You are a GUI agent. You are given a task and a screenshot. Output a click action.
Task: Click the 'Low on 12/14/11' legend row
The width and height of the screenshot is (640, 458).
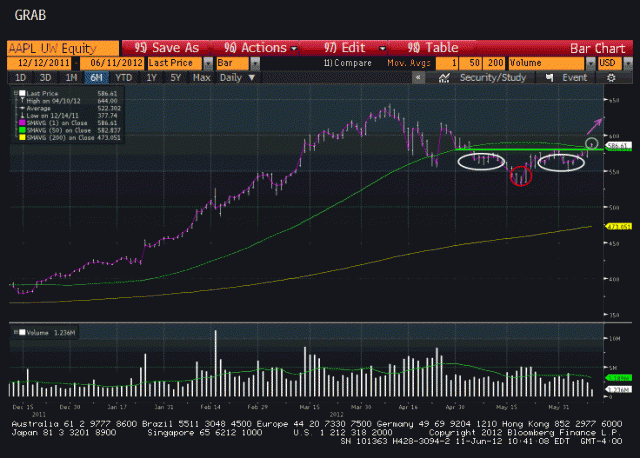[x=68, y=116]
